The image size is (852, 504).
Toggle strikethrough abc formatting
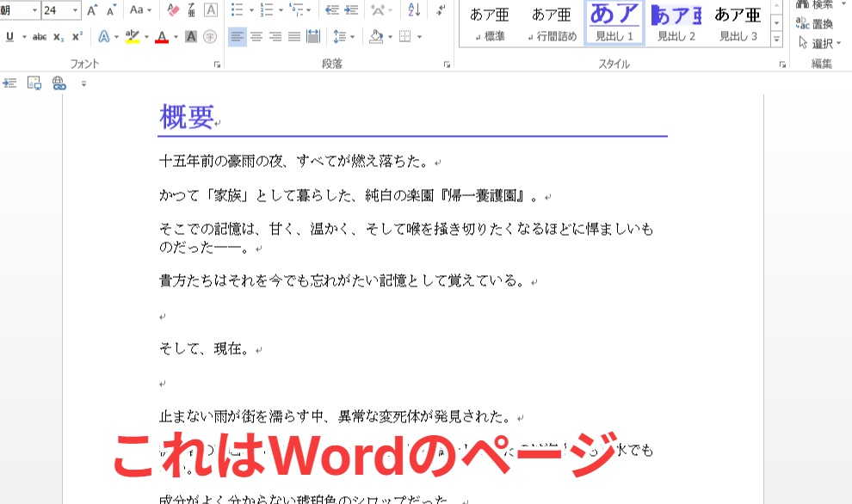pyautogui.click(x=39, y=37)
